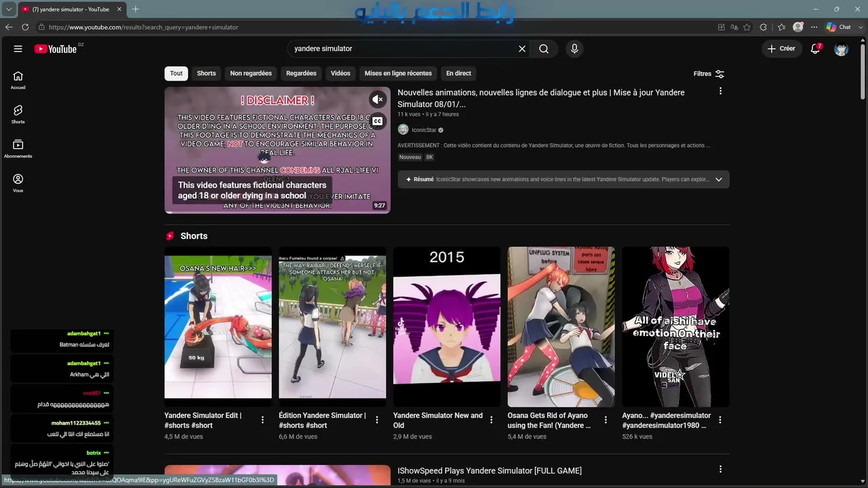Reload the page with the refresh icon

(25, 27)
